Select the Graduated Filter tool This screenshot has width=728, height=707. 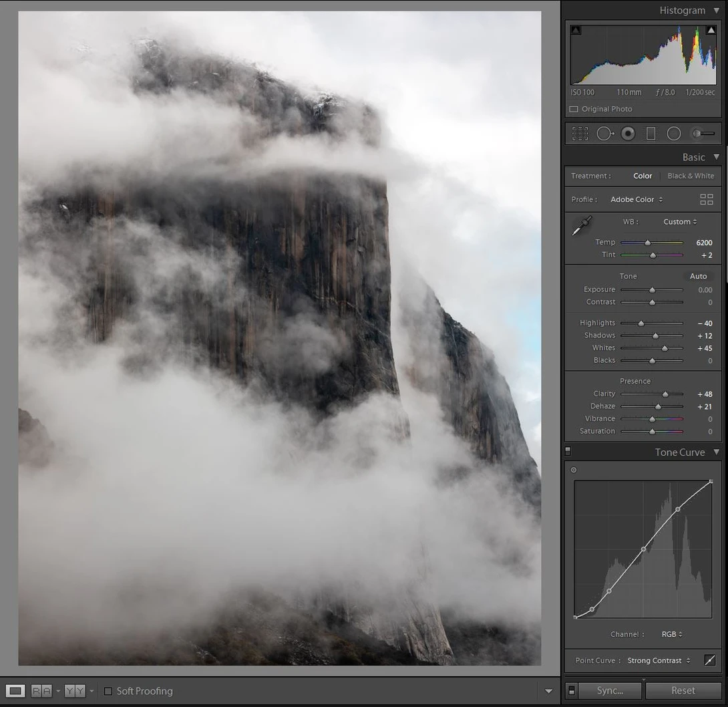[651, 134]
